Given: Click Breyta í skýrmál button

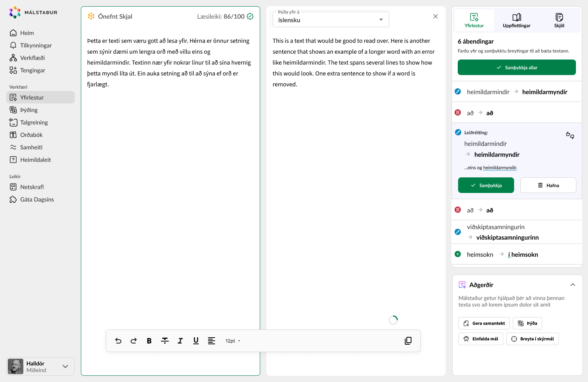Looking at the screenshot, I should pyautogui.click(x=532, y=339).
